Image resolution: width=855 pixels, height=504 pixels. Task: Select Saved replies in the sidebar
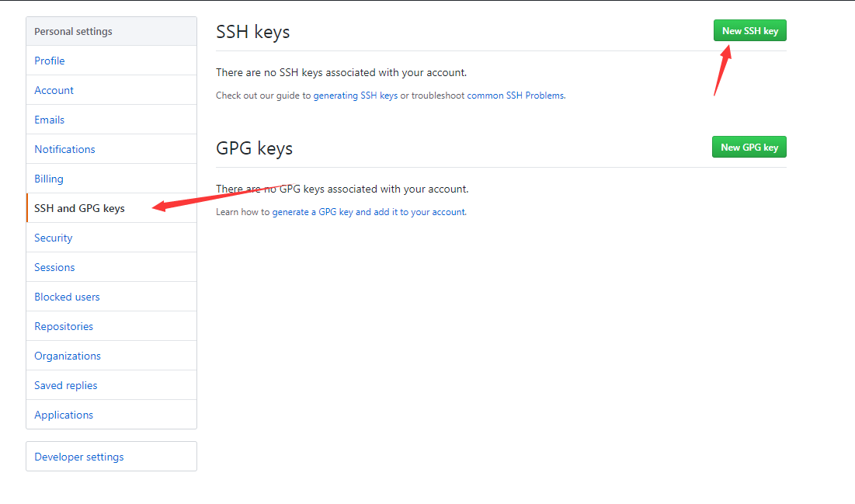[66, 385]
